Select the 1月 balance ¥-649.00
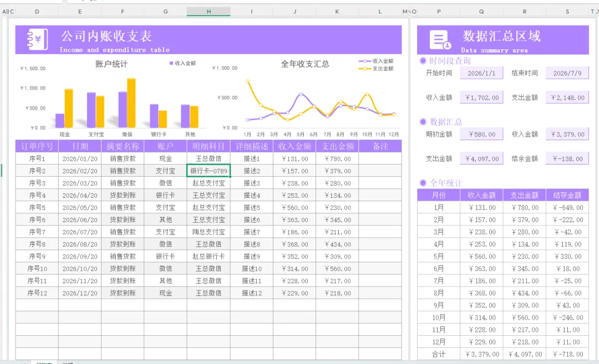The width and height of the screenshot is (599, 364). coord(567,208)
